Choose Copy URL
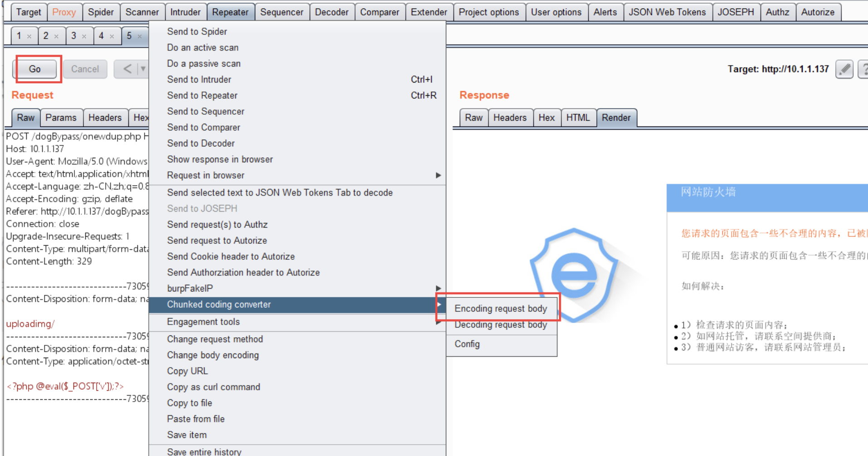Screen dimensions: 868x456 coord(297,371)
